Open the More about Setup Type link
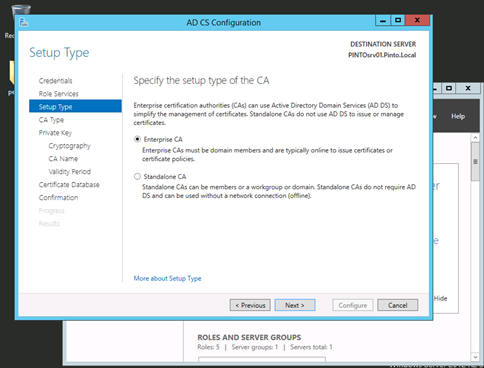 pos(167,278)
